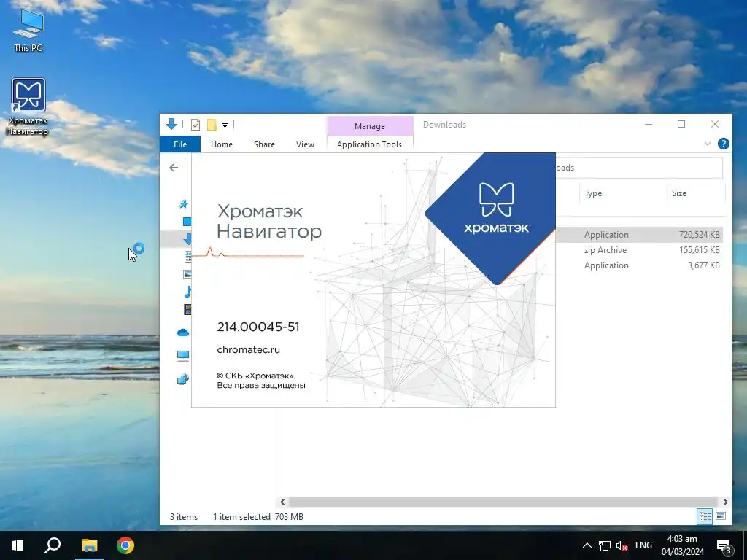747x560 pixels.
Task: Click the Properties quick access icon
Action: tap(196, 125)
